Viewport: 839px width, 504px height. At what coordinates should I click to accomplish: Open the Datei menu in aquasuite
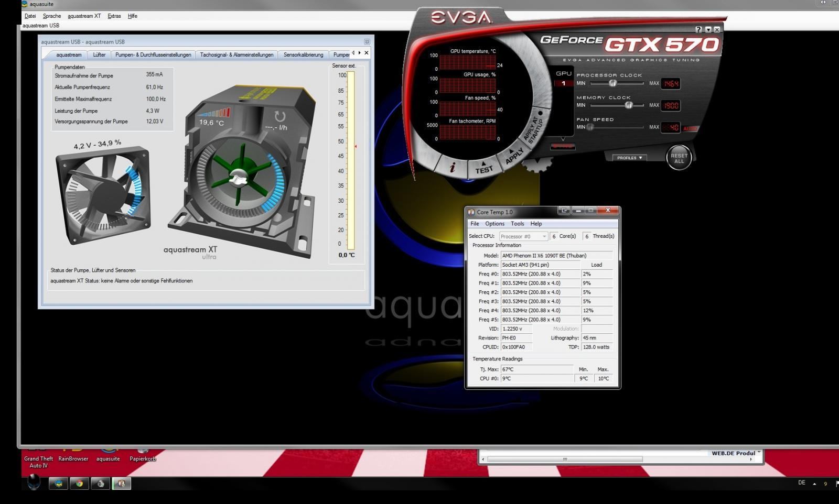(30, 16)
